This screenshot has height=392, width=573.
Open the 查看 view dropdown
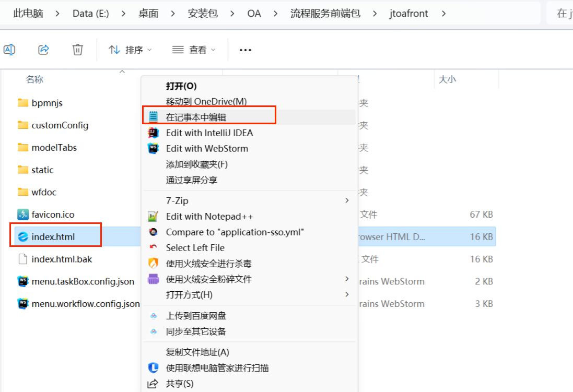[x=194, y=50]
